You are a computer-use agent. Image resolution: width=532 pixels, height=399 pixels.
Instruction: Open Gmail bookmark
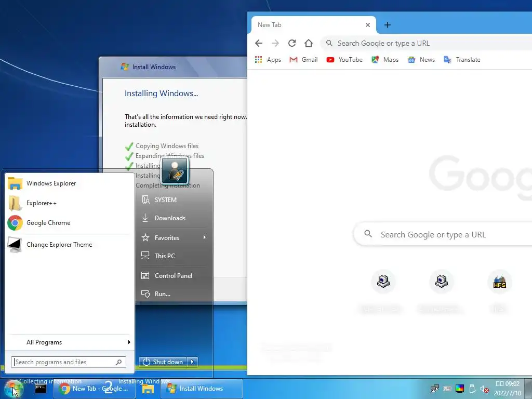(x=303, y=60)
